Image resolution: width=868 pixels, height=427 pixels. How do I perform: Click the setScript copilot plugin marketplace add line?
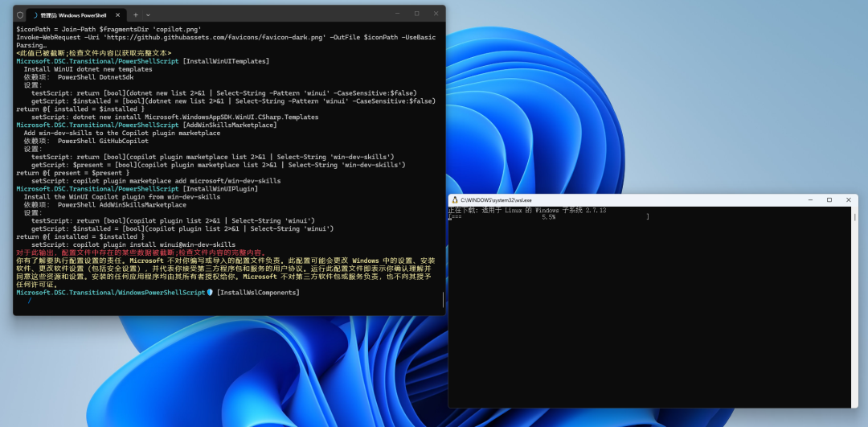(156, 181)
